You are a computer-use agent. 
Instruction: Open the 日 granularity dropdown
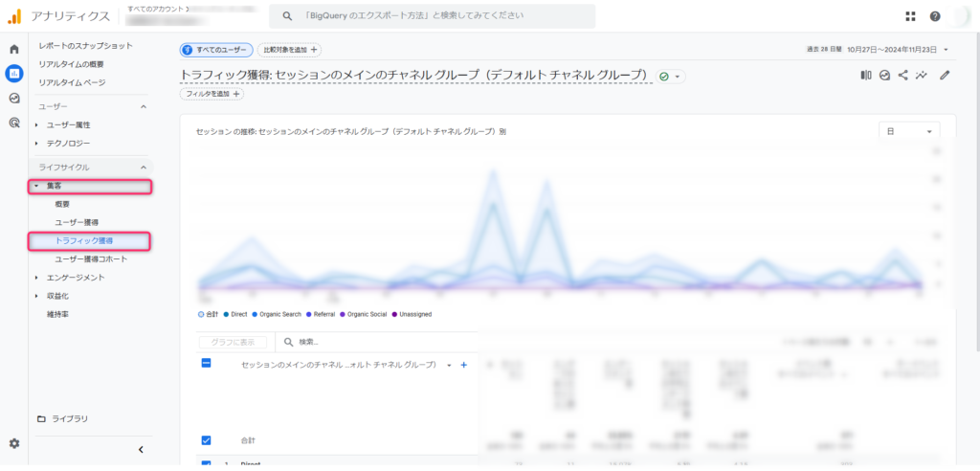[x=909, y=131]
